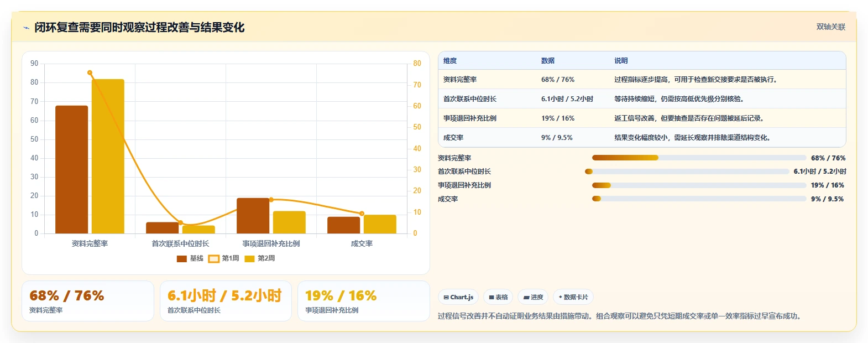Click the line point above 资料完整率

pyautogui.click(x=90, y=72)
